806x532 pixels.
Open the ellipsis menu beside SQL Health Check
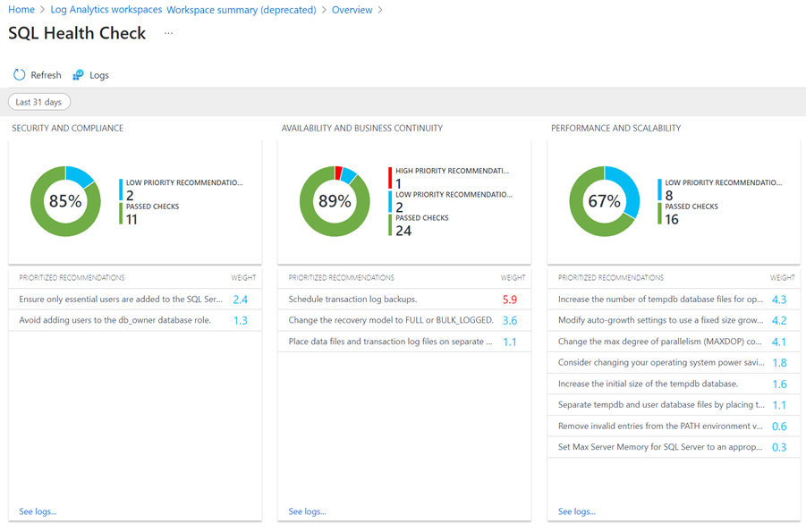coord(168,34)
